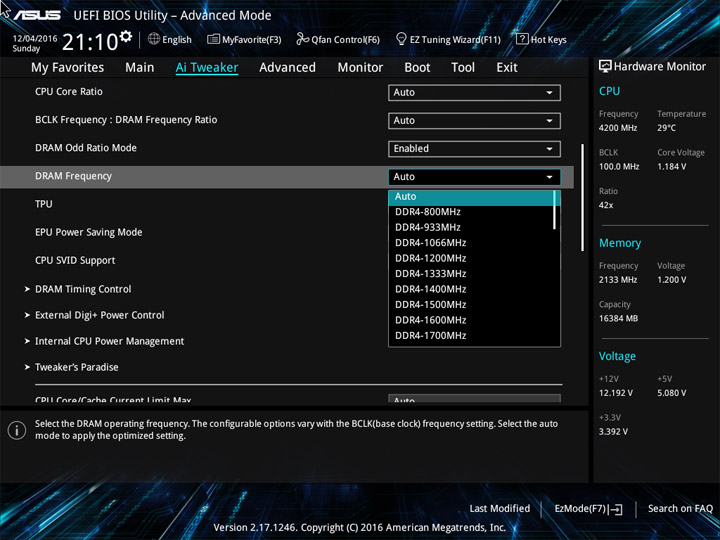Choose DDR4-1333MHz option

472,274
